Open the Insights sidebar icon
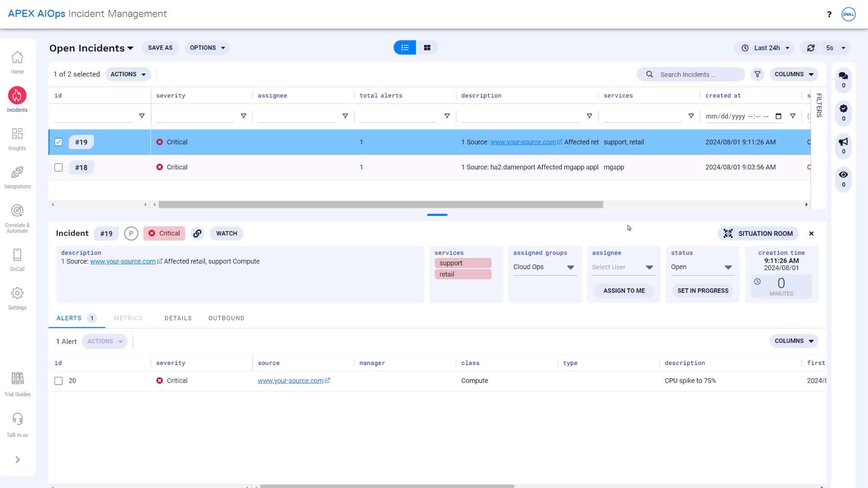This screenshot has height=488, width=868. pos(17,139)
